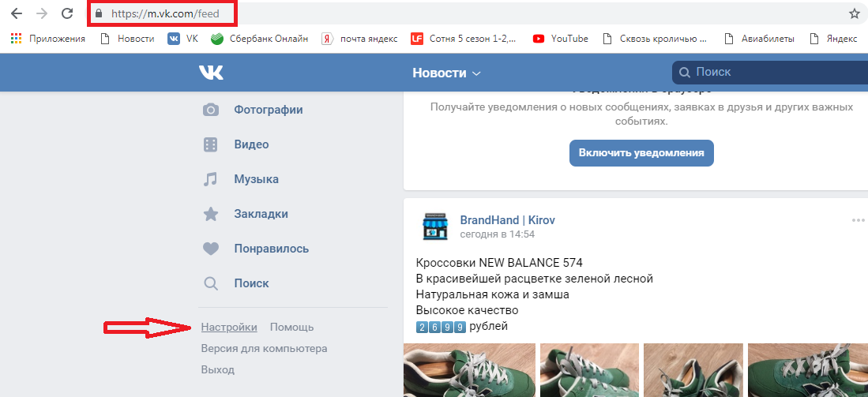
Task: Click the Поиск search field in header
Action: pyautogui.click(x=770, y=73)
